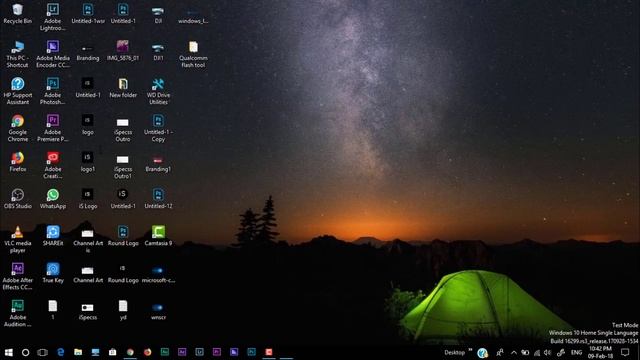This screenshot has width=640, height=360.
Task: Select the SHAREit desktop shortcut
Action: click(x=53, y=236)
